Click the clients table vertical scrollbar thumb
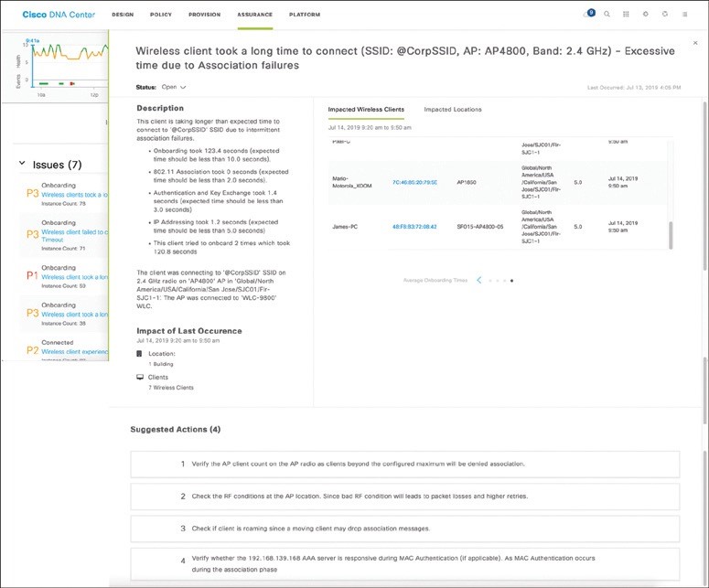 tap(671, 235)
